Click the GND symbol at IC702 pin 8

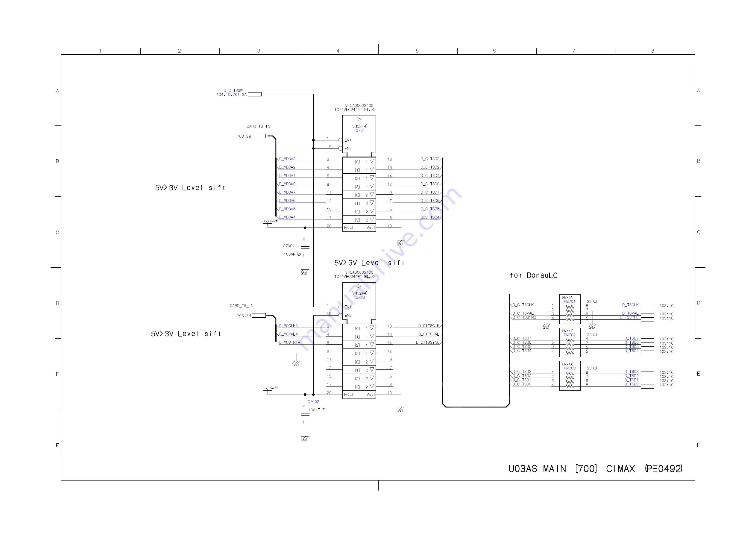click(x=296, y=364)
